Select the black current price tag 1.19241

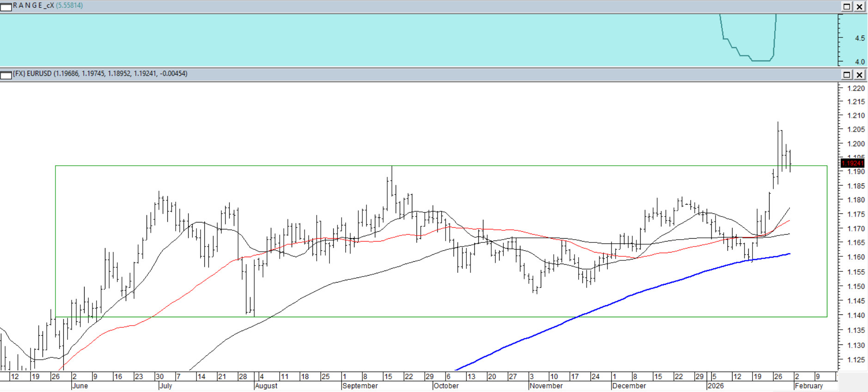[x=852, y=163]
